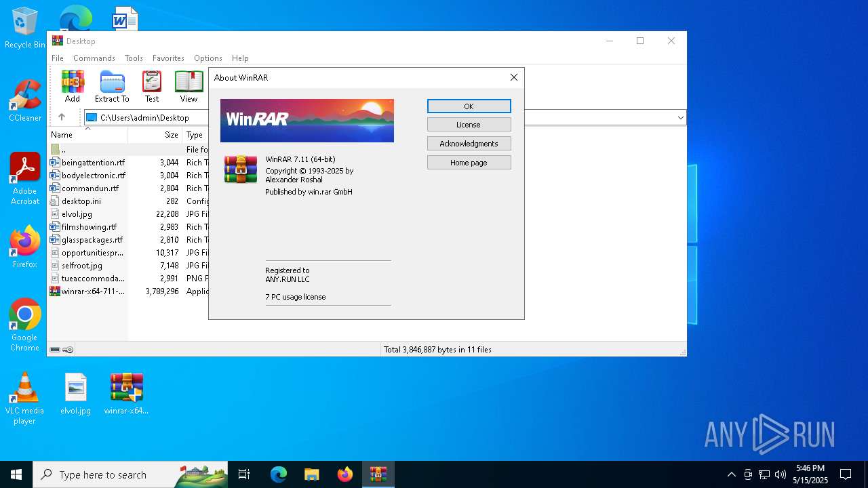The width and height of the screenshot is (868, 488).
Task: Expand the address bar path dropdown
Action: pyautogui.click(x=680, y=118)
